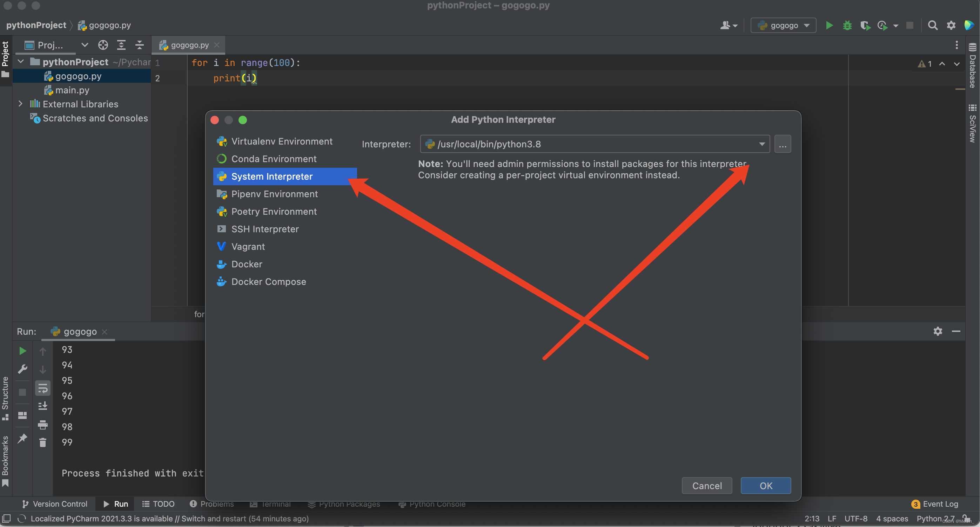This screenshot has width=980, height=527.
Task: Collapse All icon in Project panel
Action: click(x=139, y=45)
